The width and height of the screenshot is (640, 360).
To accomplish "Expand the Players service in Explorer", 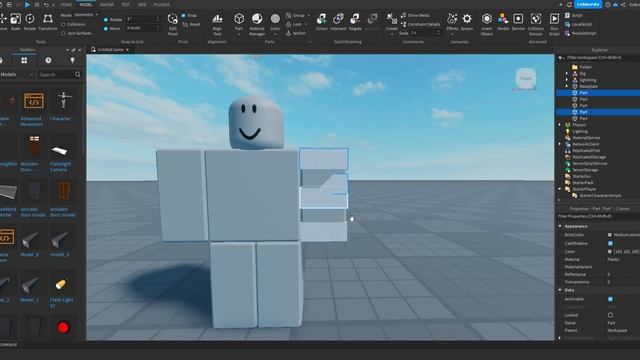I will click(x=560, y=125).
